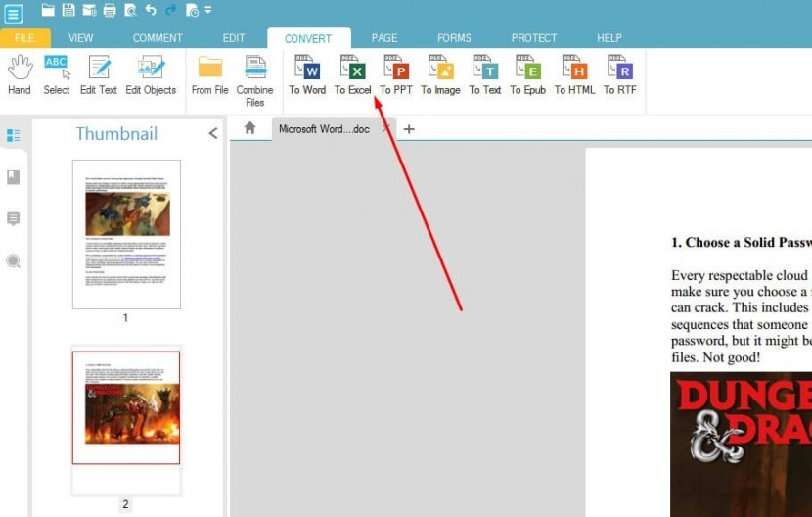Open the Bookmark panel sidebar icon
The height and width of the screenshot is (517, 812).
pos(14,177)
